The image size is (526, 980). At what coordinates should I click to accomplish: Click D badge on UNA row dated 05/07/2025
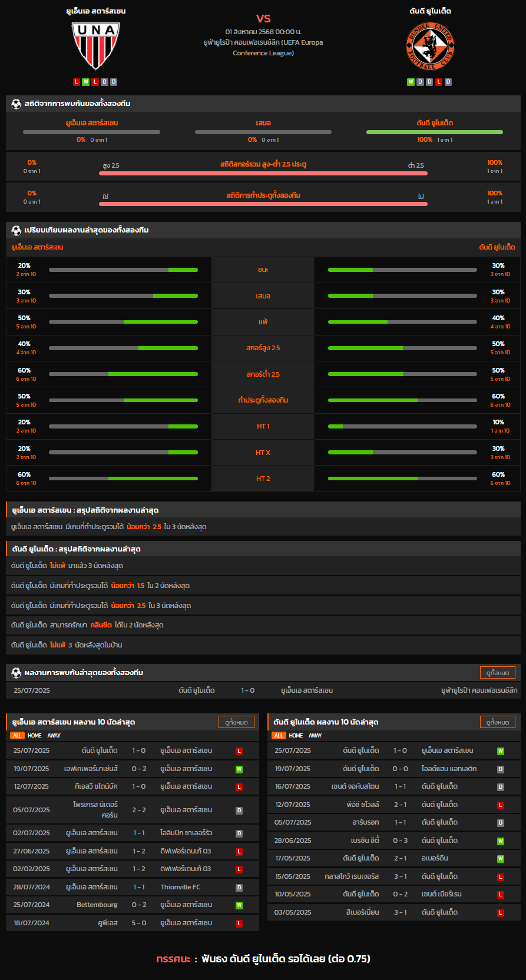239,810
